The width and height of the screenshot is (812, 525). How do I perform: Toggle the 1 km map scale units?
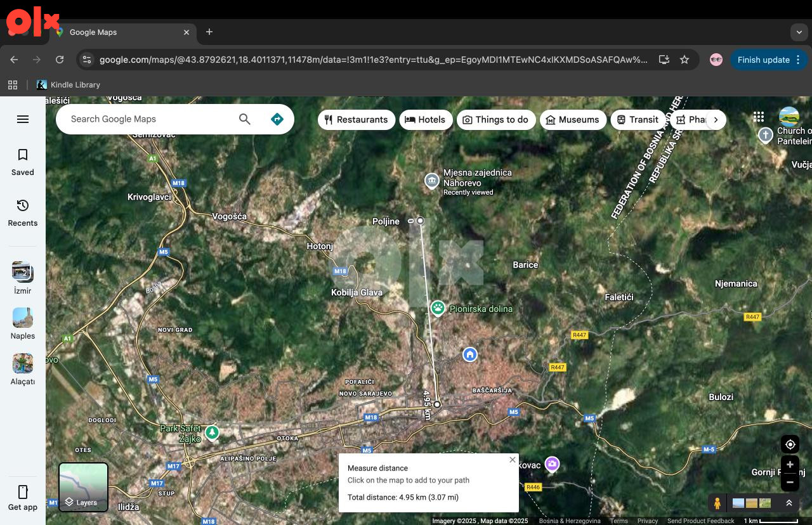pyautogui.click(x=770, y=521)
